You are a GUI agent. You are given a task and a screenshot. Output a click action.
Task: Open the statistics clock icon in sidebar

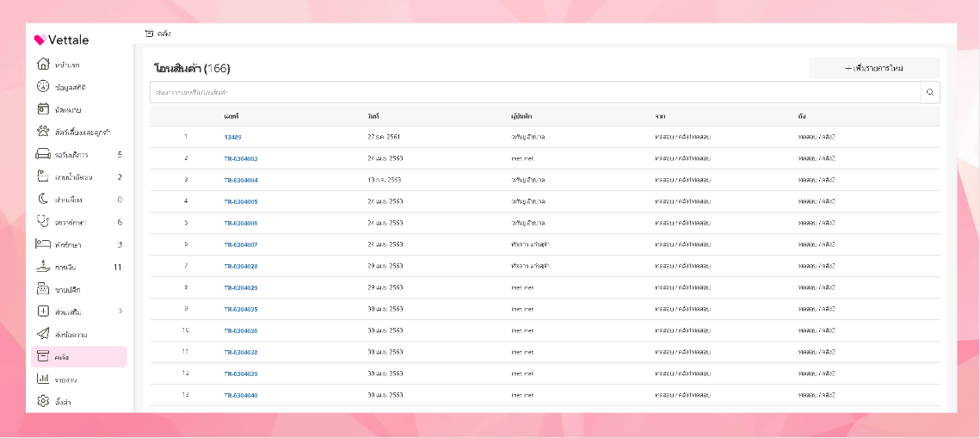(x=43, y=87)
